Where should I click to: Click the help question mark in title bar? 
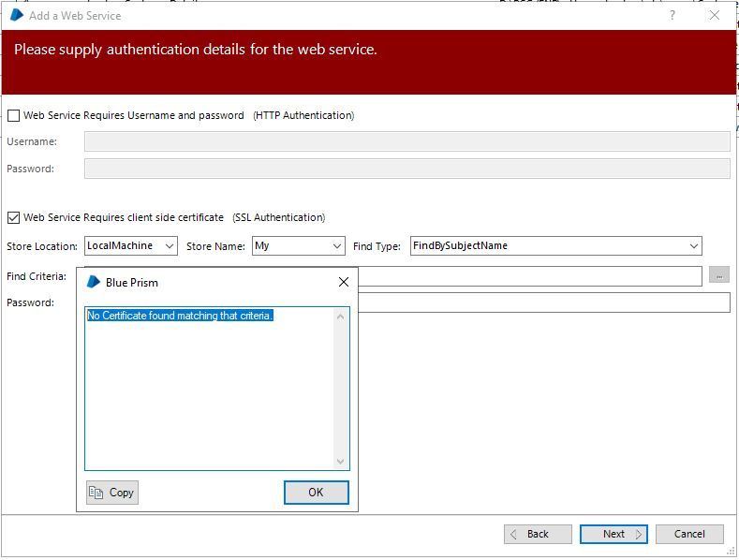[672, 15]
